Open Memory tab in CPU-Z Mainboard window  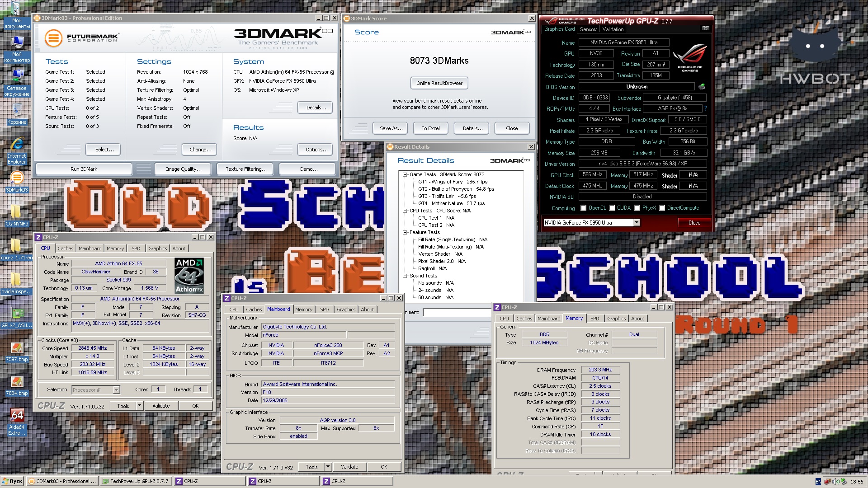click(x=304, y=310)
